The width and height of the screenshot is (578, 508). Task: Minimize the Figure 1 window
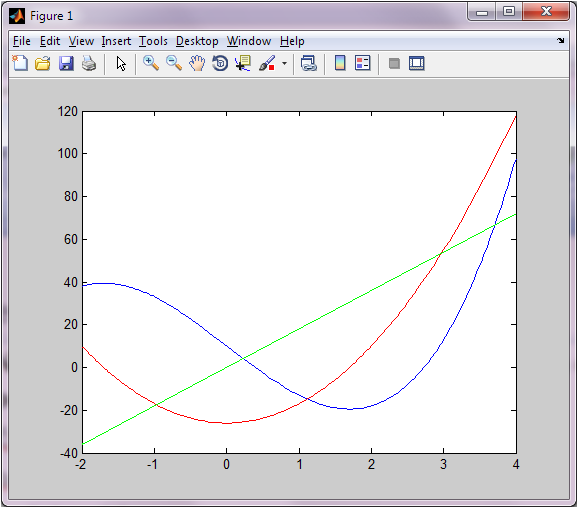coord(481,12)
